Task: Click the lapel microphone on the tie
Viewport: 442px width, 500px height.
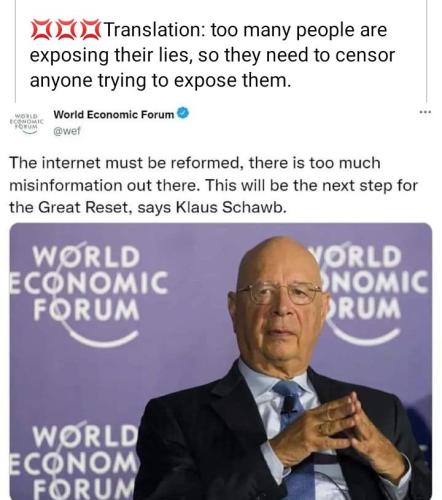Action: 289,404
